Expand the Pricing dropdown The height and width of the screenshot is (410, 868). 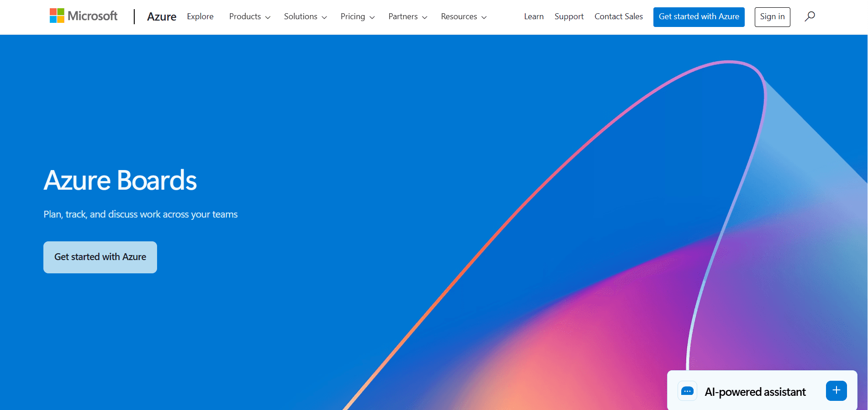(358, 16)
